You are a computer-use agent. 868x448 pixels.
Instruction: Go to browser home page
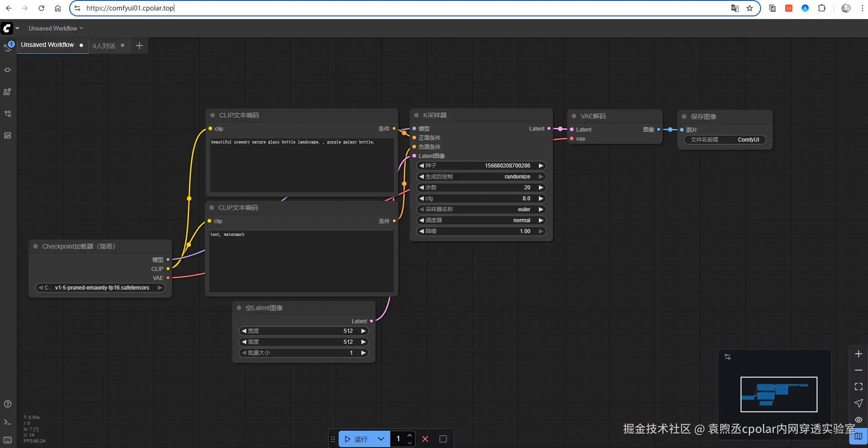pos(58,8)
